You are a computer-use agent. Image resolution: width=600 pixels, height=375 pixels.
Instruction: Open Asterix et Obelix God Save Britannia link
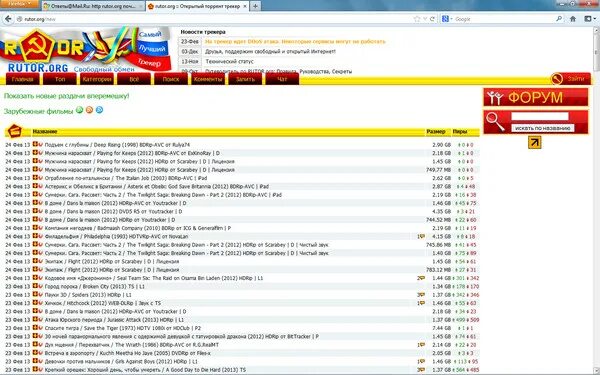tap(157, 187)
